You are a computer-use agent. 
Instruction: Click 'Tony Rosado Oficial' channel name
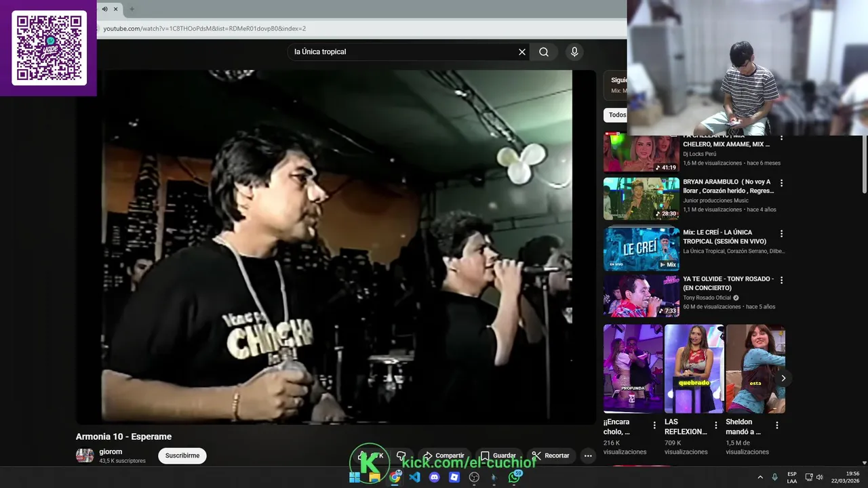click(x=707, y=298)
